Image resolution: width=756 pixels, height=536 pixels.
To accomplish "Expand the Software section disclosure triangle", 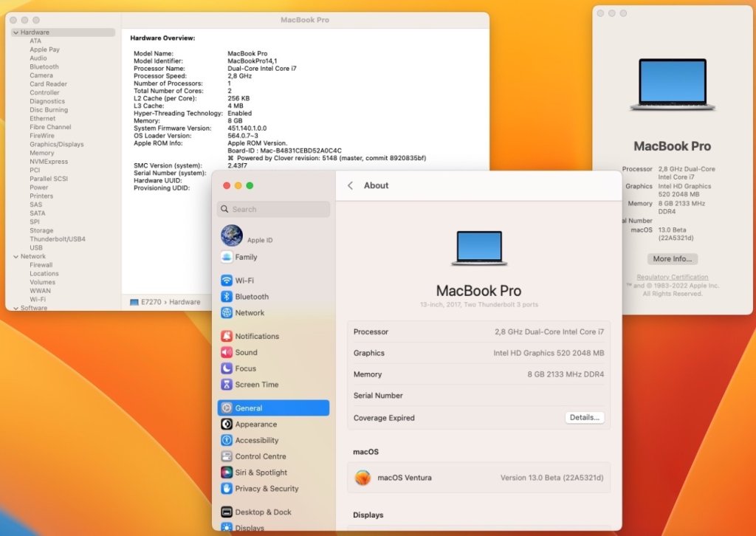I will pos(16,308).
